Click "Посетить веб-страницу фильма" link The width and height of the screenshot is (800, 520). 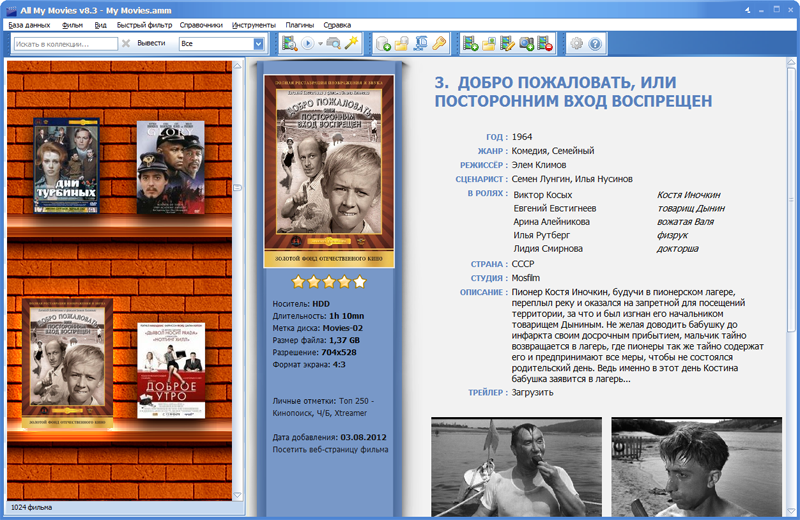coord(330,450)
